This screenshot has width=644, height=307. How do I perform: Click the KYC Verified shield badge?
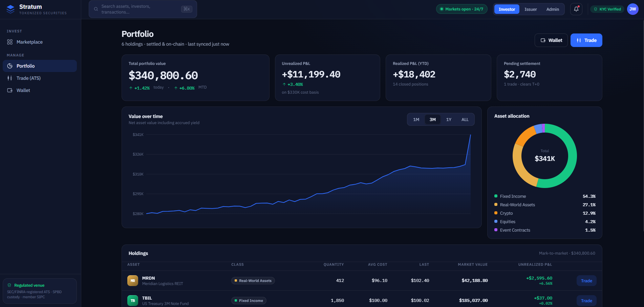(607, 9)
